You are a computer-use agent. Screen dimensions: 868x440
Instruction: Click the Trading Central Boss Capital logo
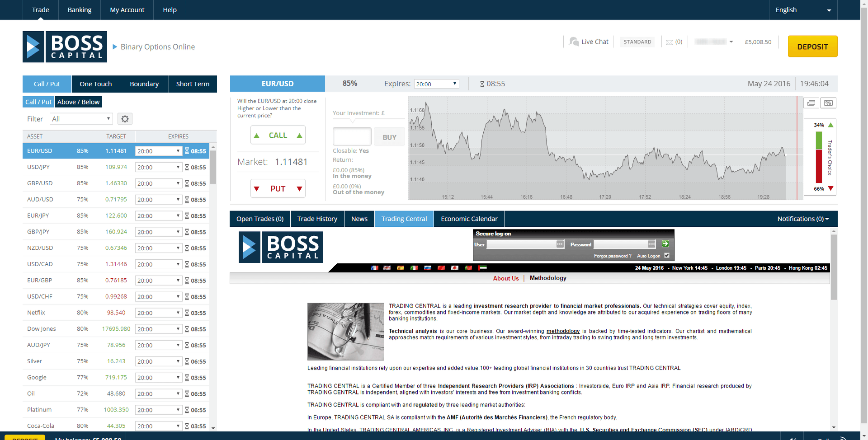coord(281,247)
